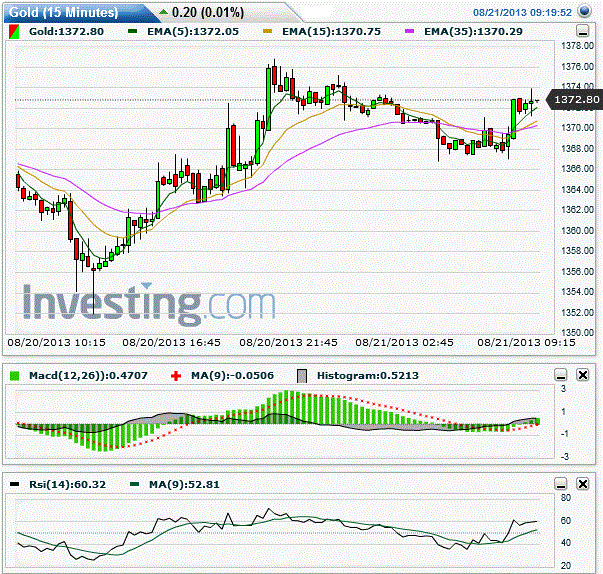Click the 08/20/2013 21:45 axis label

(x=288, y=343)
